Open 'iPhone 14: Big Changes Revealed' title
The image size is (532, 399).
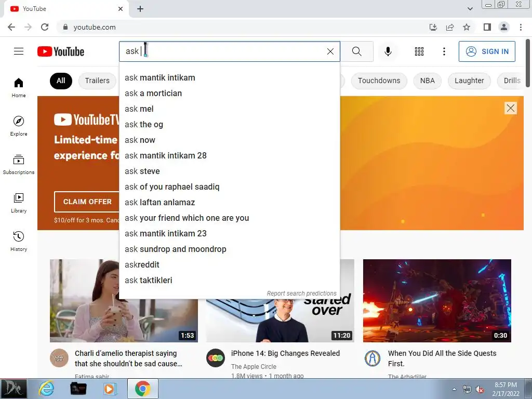285,353
